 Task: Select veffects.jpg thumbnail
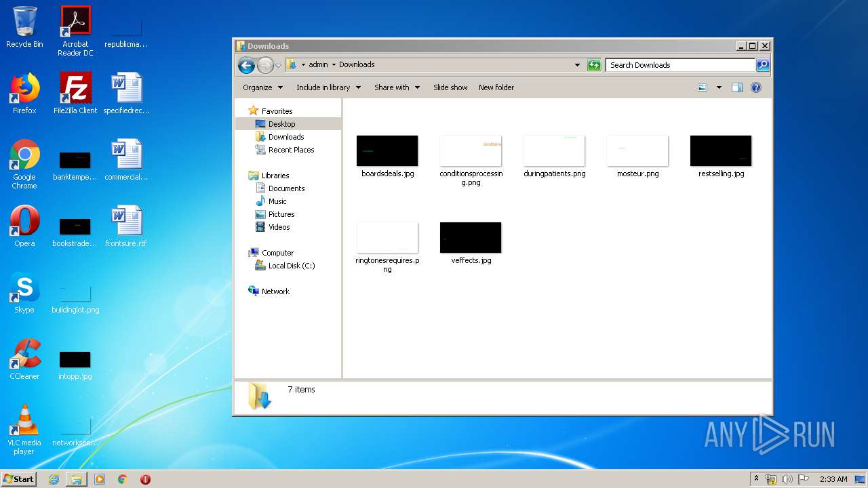coord(471,238)
